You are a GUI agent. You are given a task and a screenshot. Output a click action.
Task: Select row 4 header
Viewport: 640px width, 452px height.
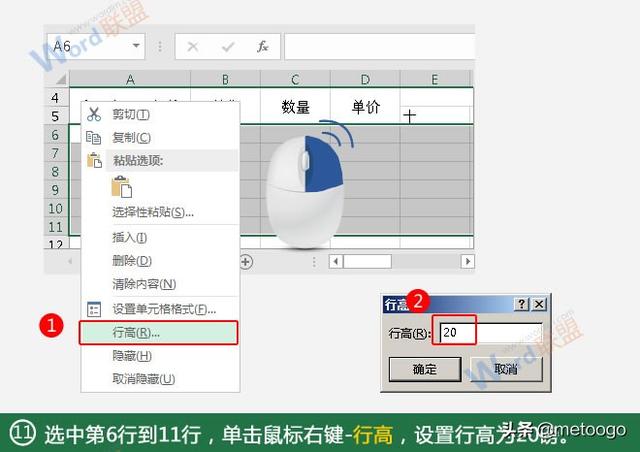click(x=56, y=98)
